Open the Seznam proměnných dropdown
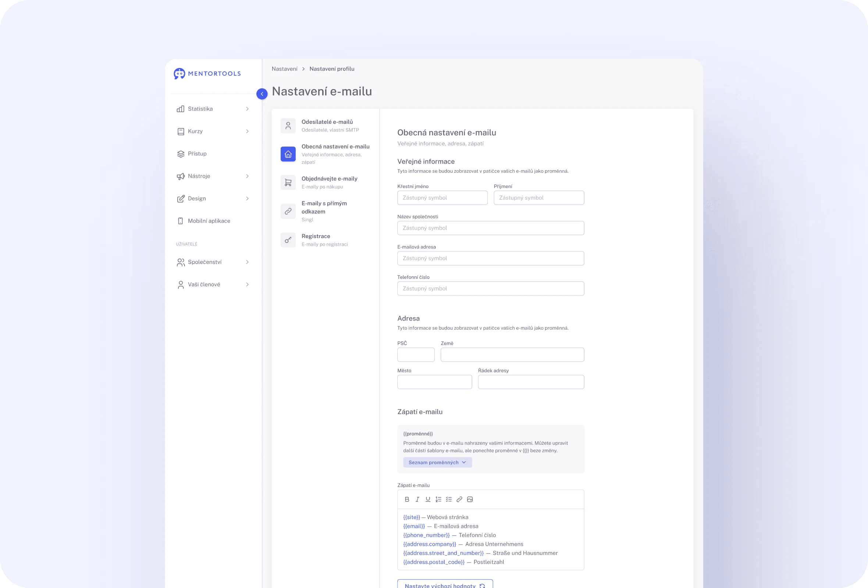868x588 pixels. point(437,462)
